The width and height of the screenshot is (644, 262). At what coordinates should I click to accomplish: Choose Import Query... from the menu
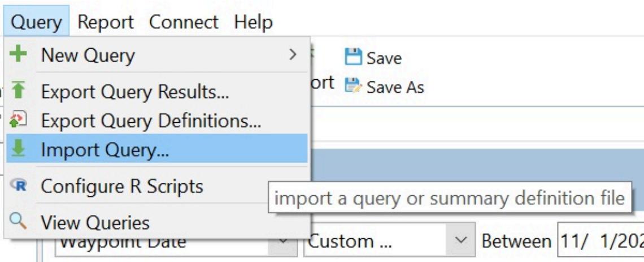105,149
